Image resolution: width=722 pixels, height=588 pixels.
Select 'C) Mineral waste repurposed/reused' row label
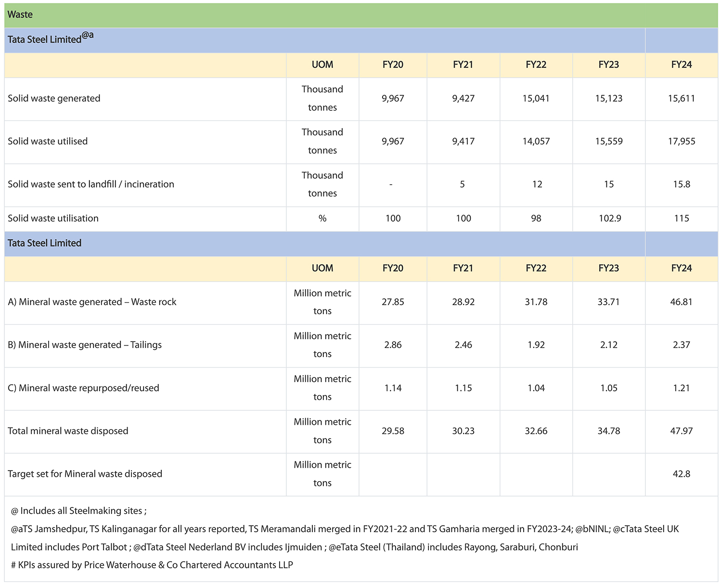tap(83, 388)
